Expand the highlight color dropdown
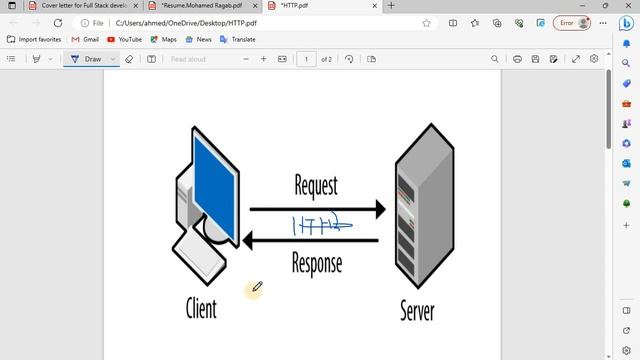The width and height of the screenshot is (640, 360). point(50,59)
